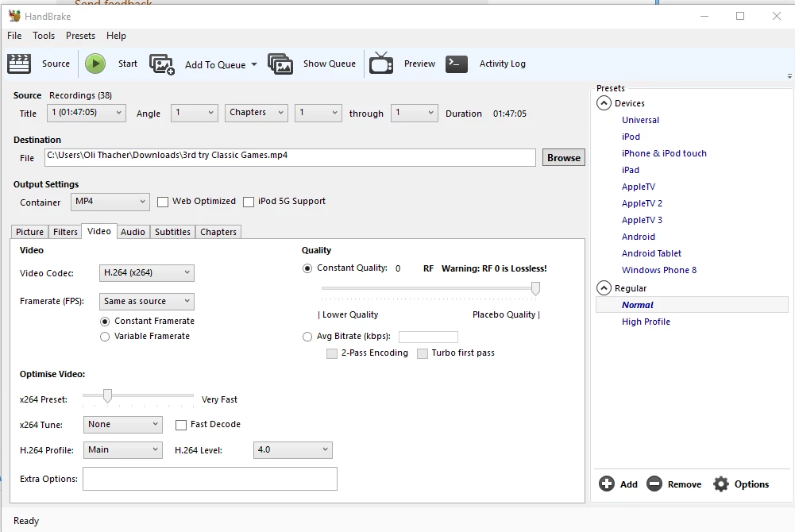Toggle the Turbo first pass checkbox
This screenshot has width=795, height=532.
[x=423, y=353]
